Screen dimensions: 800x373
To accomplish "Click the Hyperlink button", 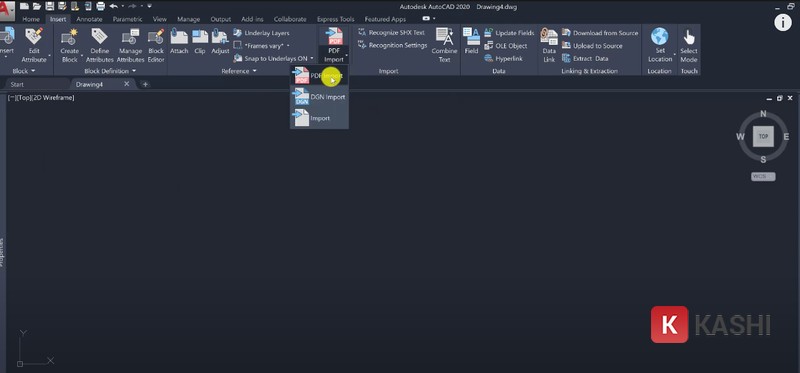I will pos(503,59).
